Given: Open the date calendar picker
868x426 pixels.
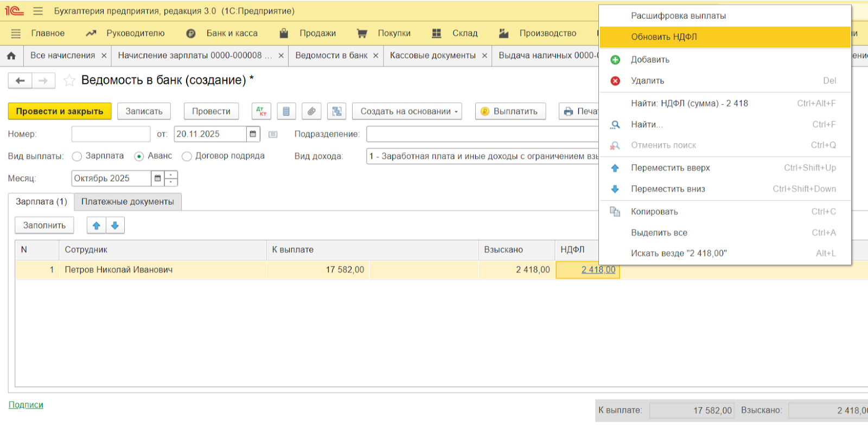Looking at the screenshot, I should click(253, 134).
